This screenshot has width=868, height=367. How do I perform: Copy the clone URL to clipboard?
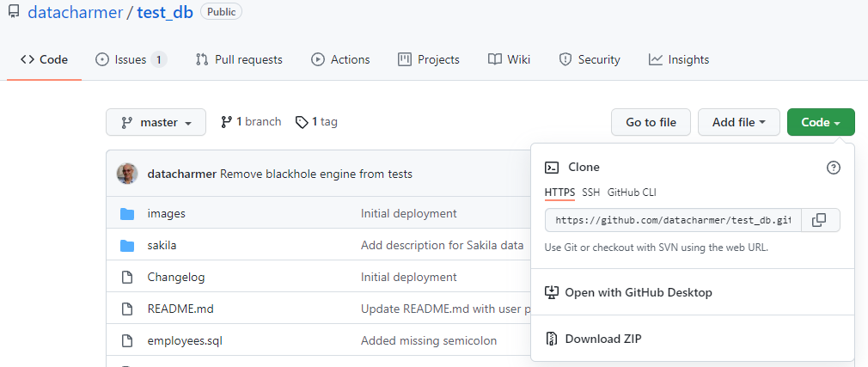(x=820, y=220)
